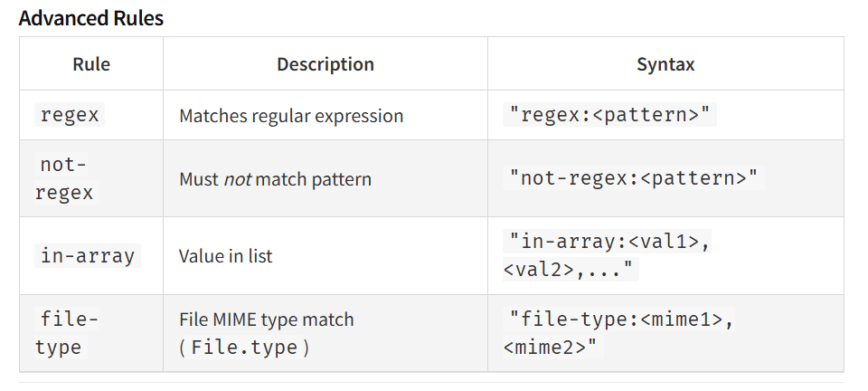Click the "not-regex:<pattern>" syntax snippet
Screen dimensions: 868x391
(x=633, y=178)
